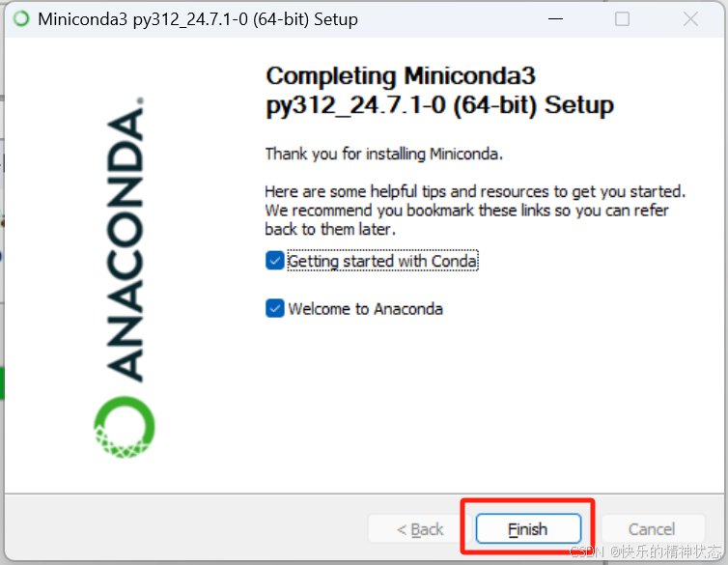
Task: Click the Finish button
Action: (528, 528)
